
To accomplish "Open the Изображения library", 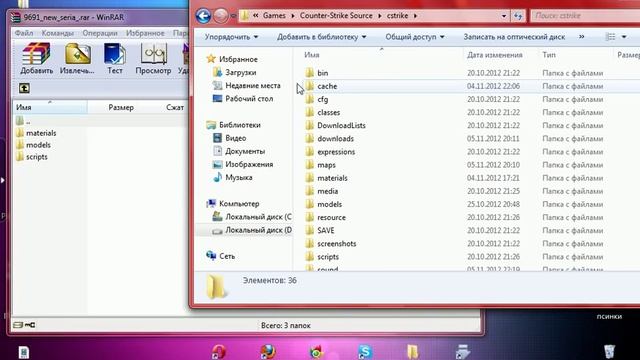I will [243, 164].
